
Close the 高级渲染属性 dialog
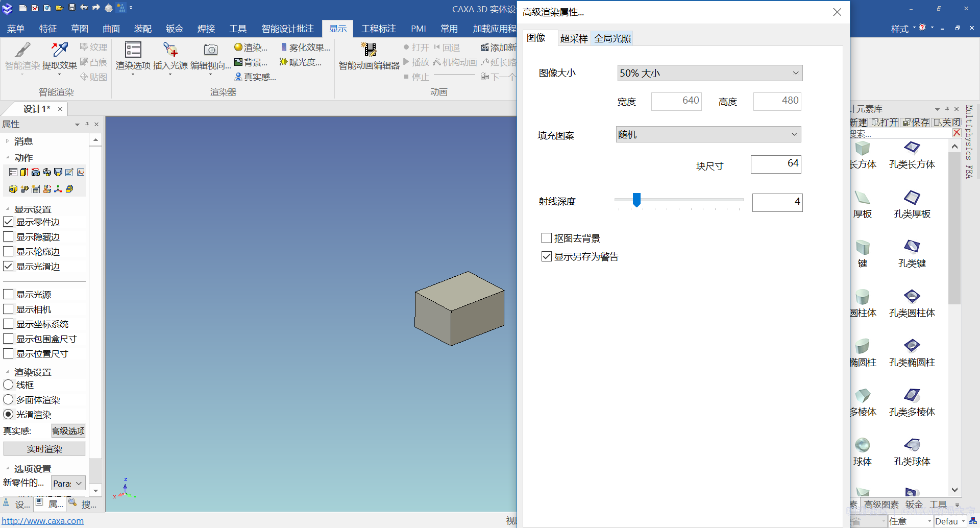pos(837,12)
